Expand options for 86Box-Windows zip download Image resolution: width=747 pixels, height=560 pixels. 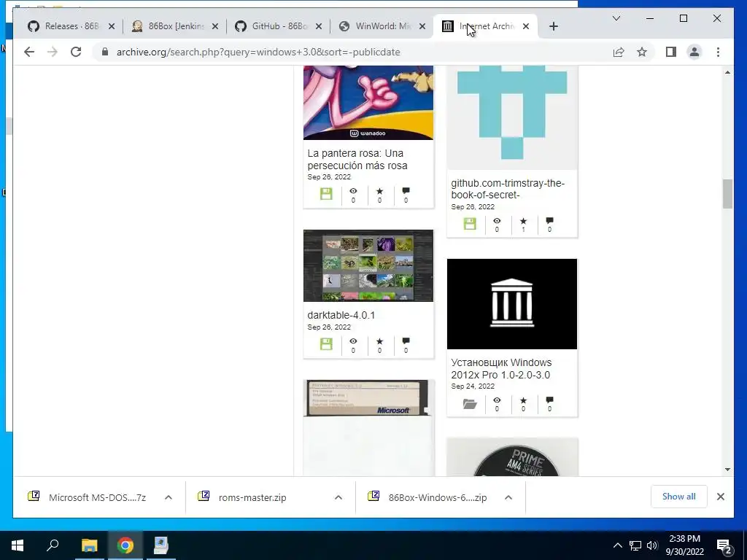pyautogui.click(x=508, y=497)
